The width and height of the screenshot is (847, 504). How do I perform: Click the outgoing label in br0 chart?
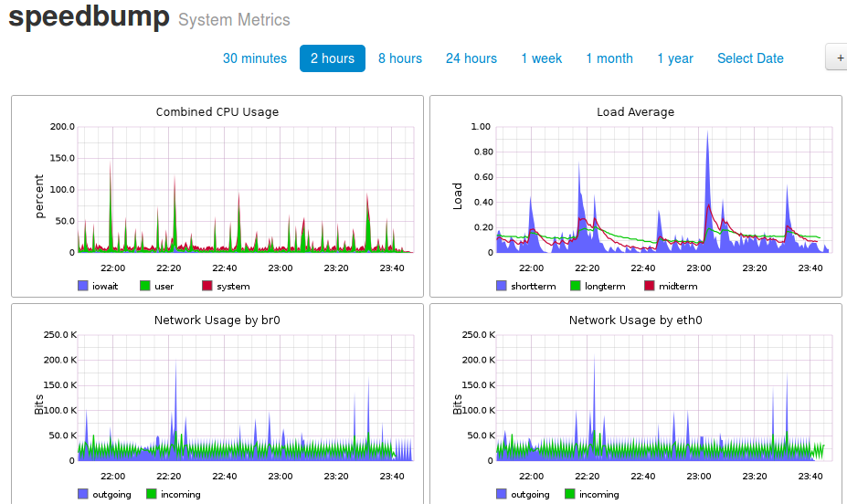coord(111,495)
